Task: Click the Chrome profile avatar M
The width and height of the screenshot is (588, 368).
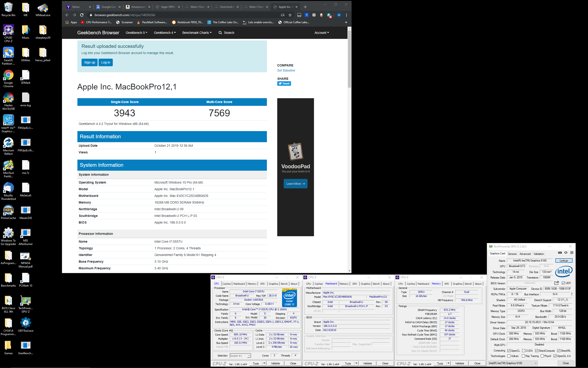Action: click(339, 15)
